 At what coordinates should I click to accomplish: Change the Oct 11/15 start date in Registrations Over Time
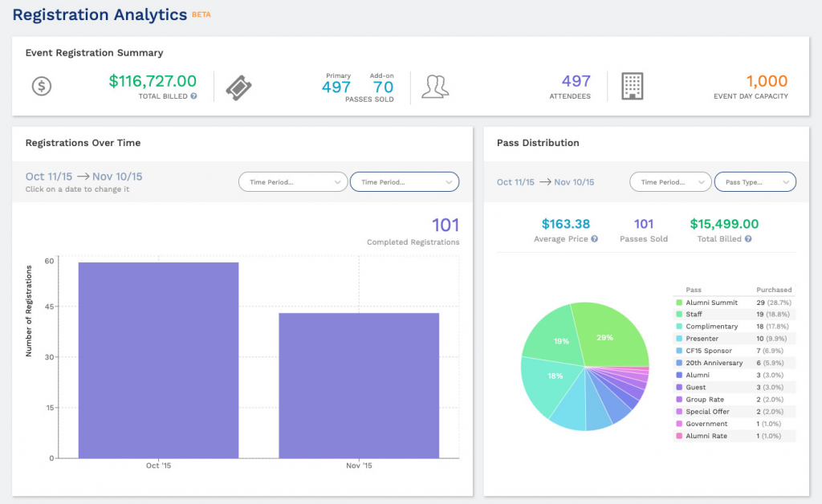49,177
